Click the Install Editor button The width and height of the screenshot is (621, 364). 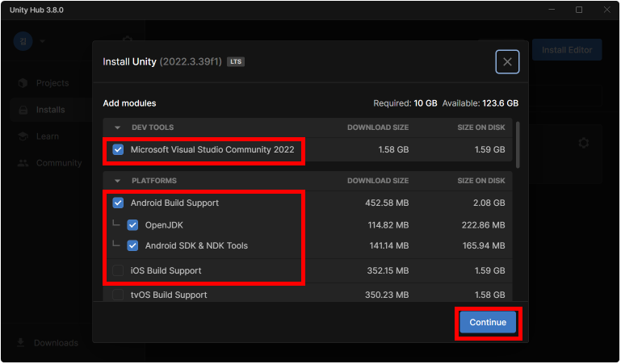coord(567,50)
